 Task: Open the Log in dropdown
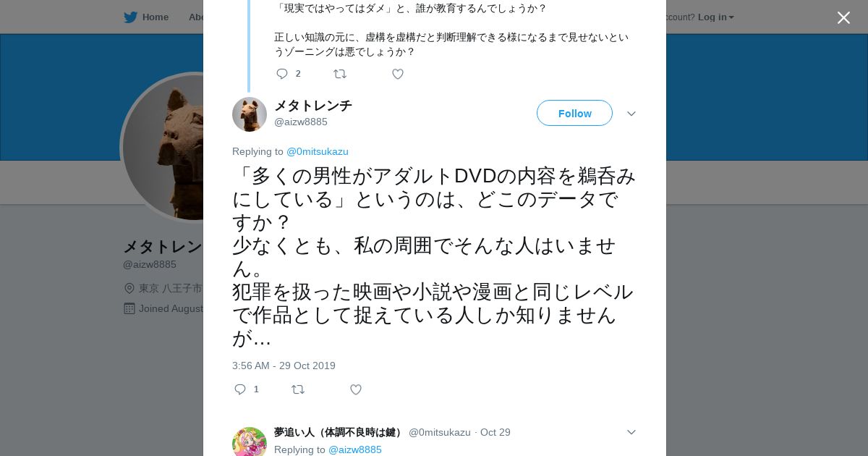point(715,17)
